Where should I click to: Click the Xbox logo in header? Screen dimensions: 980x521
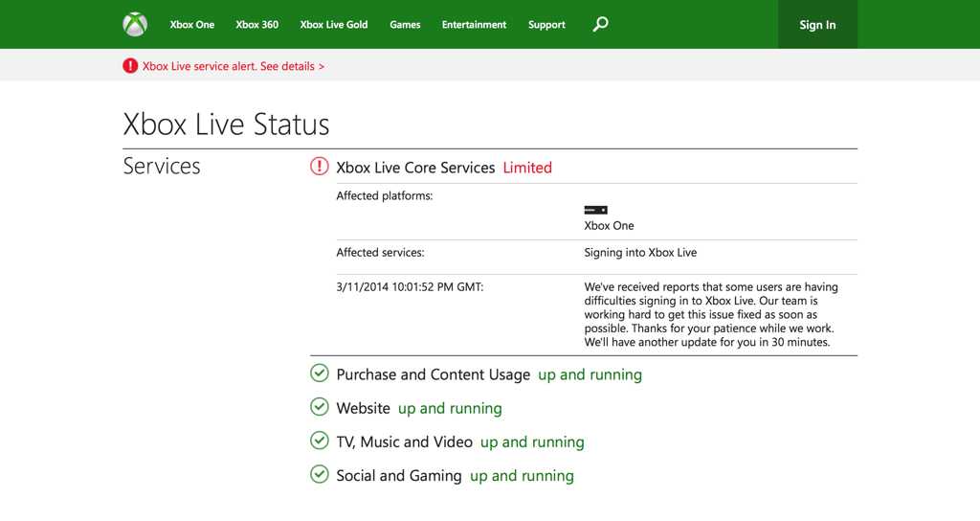click(x=135, y=24)
